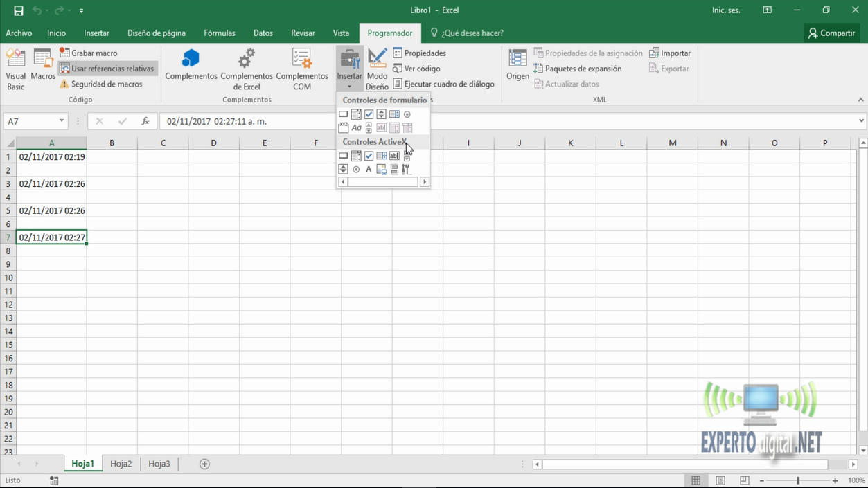Expand the formula bar
Screen dimensions: 868x488
point(861,121)
